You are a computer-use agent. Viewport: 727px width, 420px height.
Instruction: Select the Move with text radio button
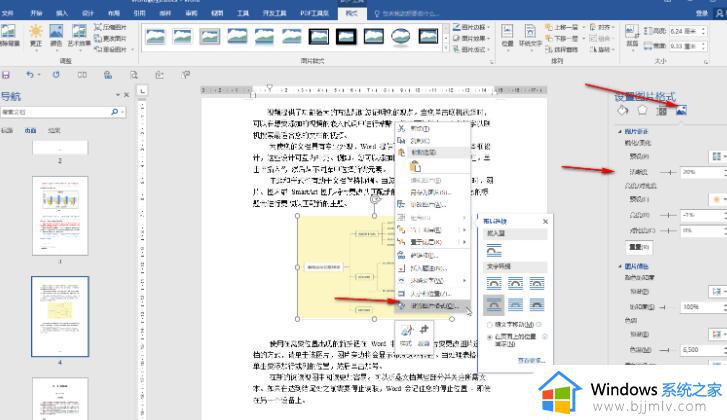pos(489,325)
